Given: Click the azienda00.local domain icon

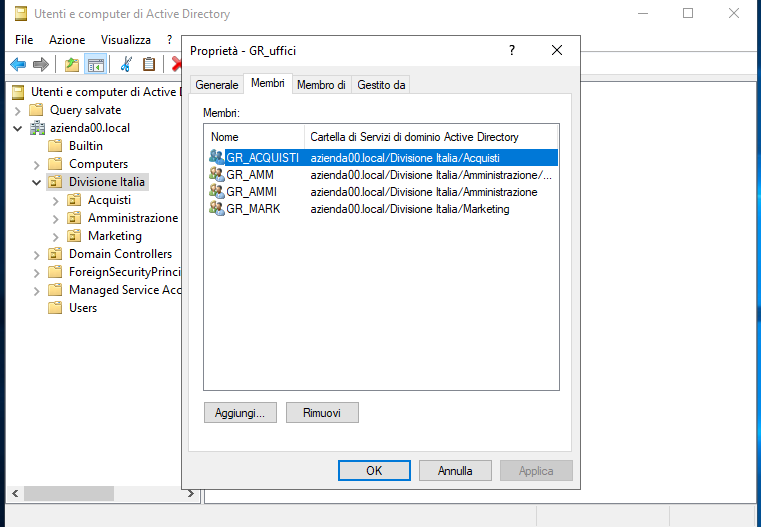Looking at the screenshot, I should (37, 128).
